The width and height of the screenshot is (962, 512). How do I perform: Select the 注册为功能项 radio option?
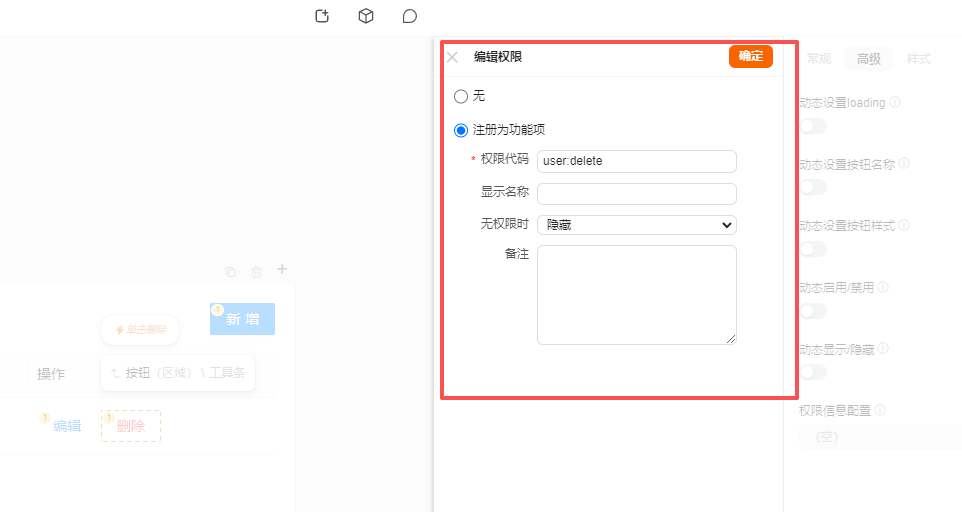click(461, 130)
